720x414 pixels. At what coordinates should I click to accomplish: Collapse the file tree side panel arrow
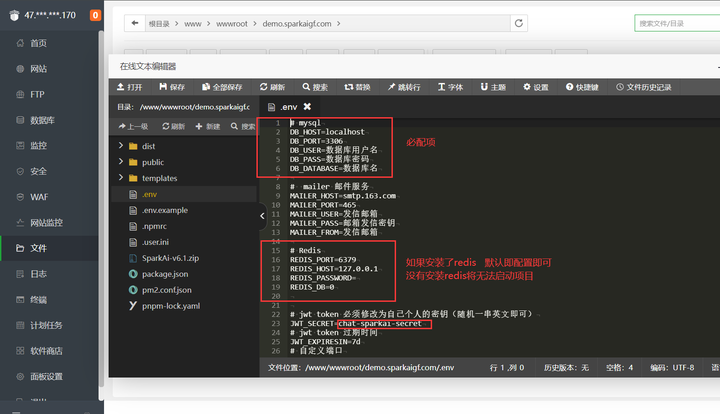(x=262, y=215)
